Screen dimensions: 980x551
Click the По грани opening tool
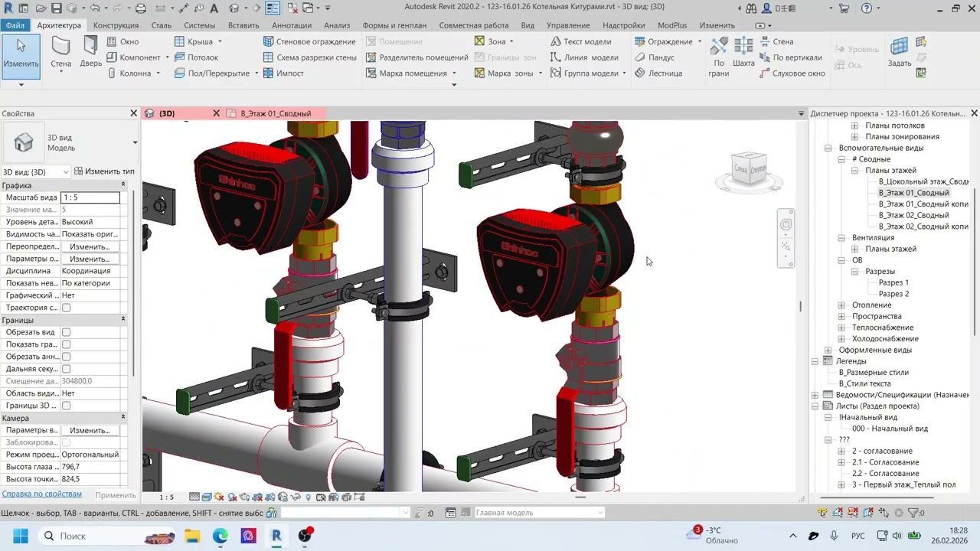tap(719, 57)
